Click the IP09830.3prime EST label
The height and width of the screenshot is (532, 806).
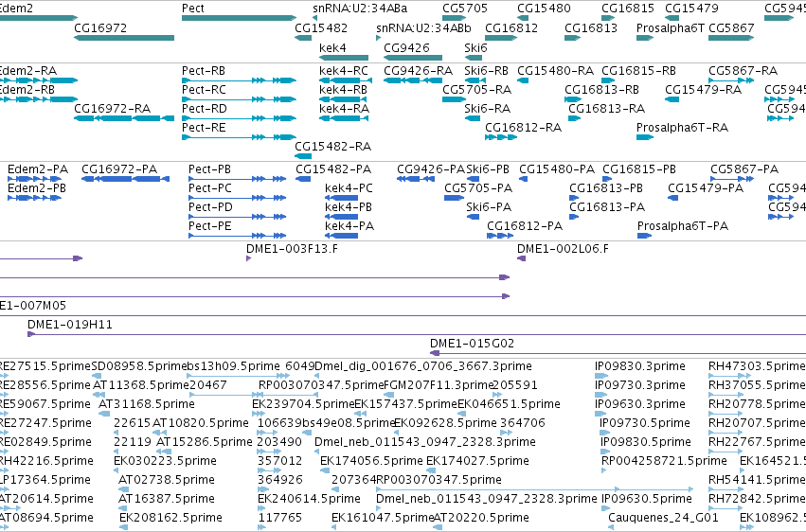tap(640, 365)
